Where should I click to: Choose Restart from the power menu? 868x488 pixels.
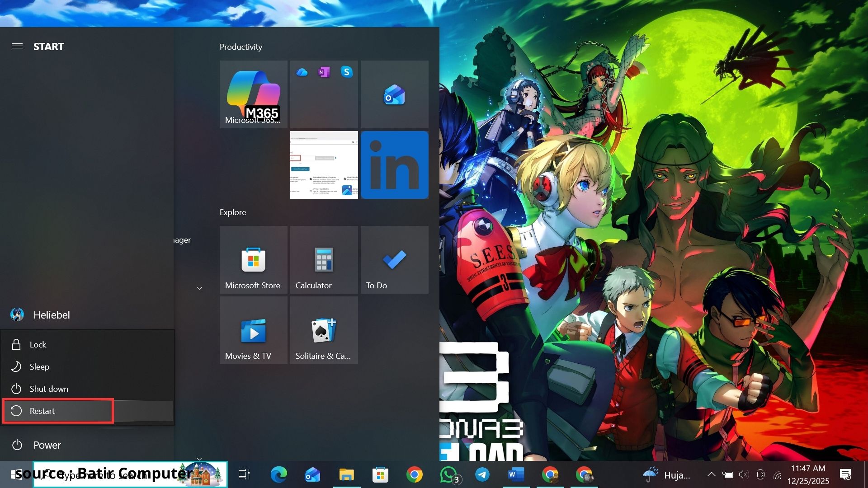tap(88, 411)
